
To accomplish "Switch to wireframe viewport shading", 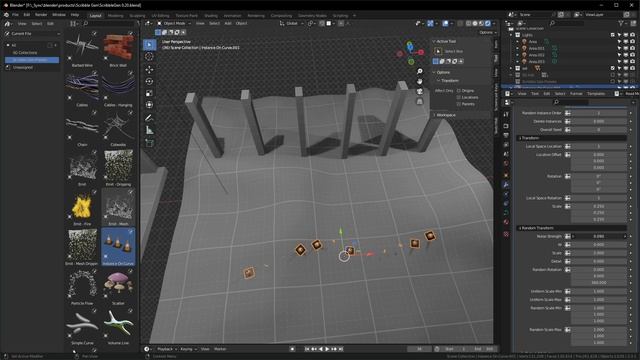I will 469,24.
